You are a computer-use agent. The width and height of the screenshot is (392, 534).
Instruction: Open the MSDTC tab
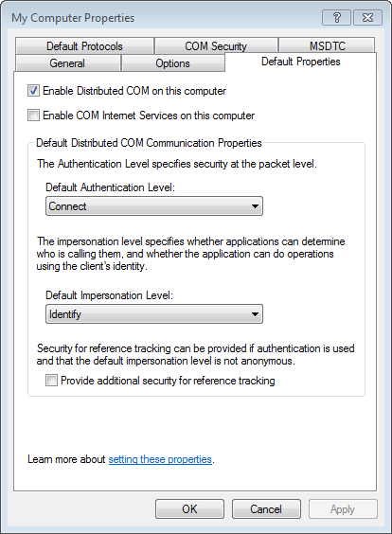[x=327, y=46]
